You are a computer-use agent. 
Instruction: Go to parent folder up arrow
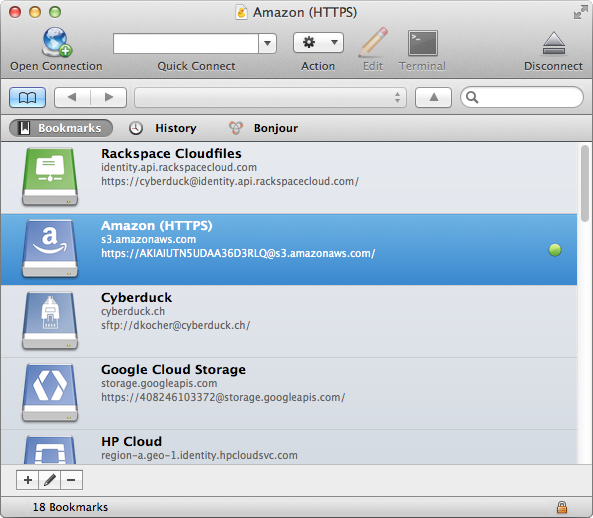click(433, 98)
